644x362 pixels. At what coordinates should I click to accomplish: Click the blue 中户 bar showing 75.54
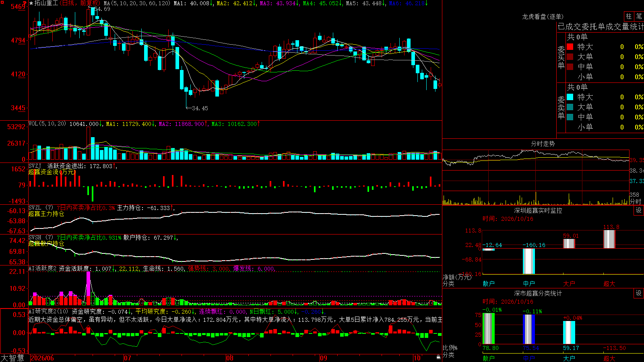[x=529, y=329]
